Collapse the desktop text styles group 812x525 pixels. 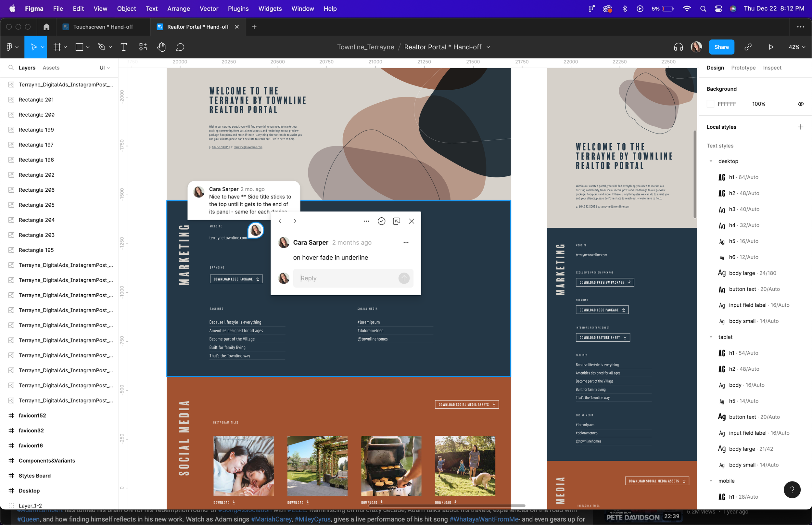[711, 161]
